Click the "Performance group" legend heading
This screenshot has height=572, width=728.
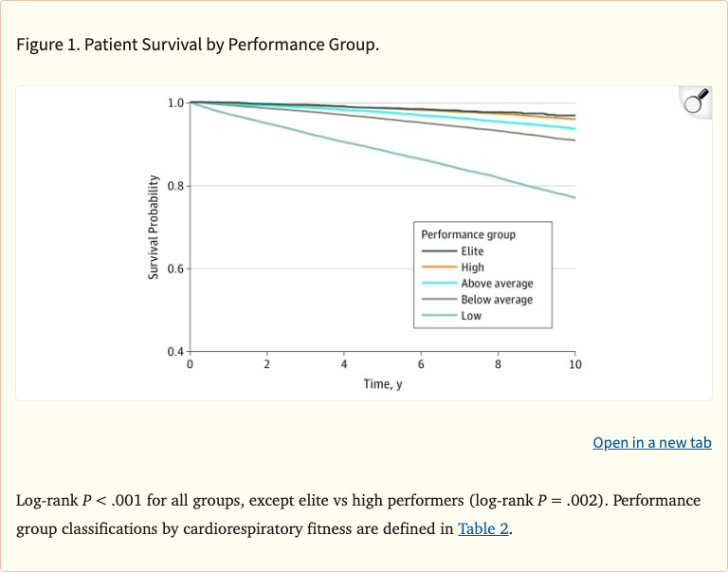click(468, 234)
